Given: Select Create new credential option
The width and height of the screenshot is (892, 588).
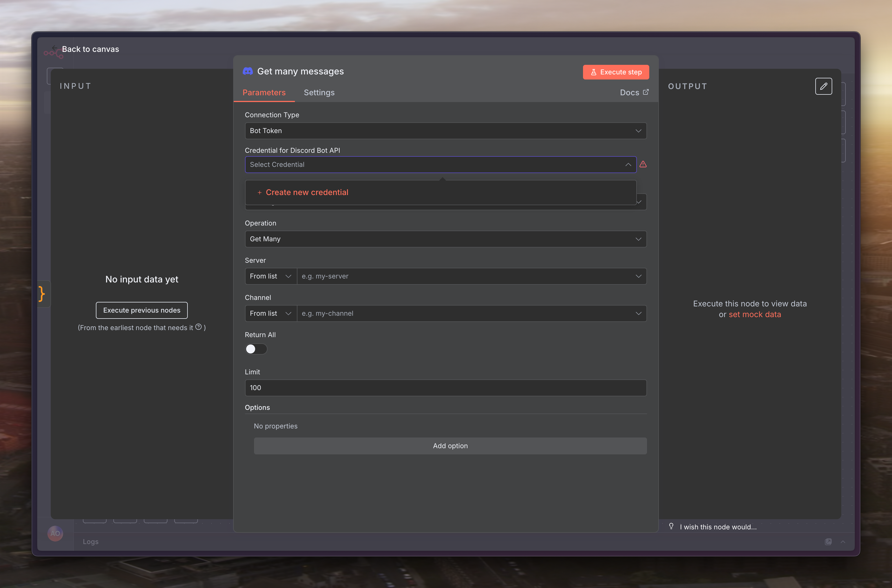Looking at the screenshot, I should pos(307,192).
